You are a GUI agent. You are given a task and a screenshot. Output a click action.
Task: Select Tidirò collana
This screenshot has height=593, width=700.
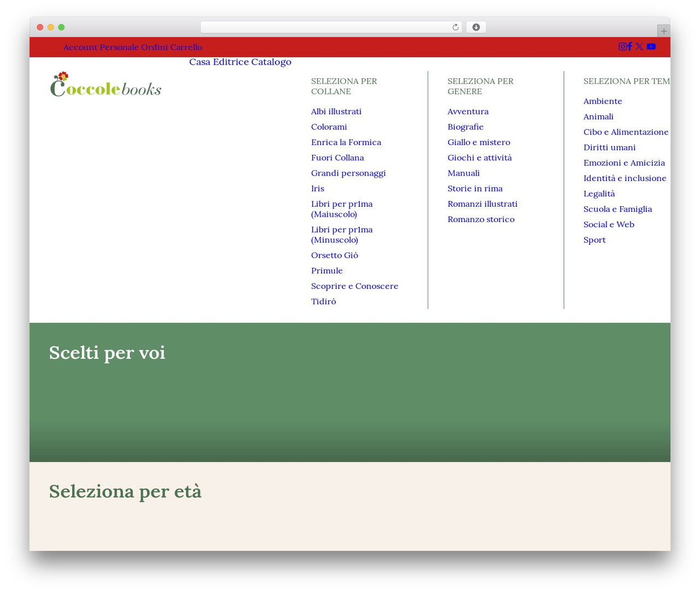tap(324, 301)
